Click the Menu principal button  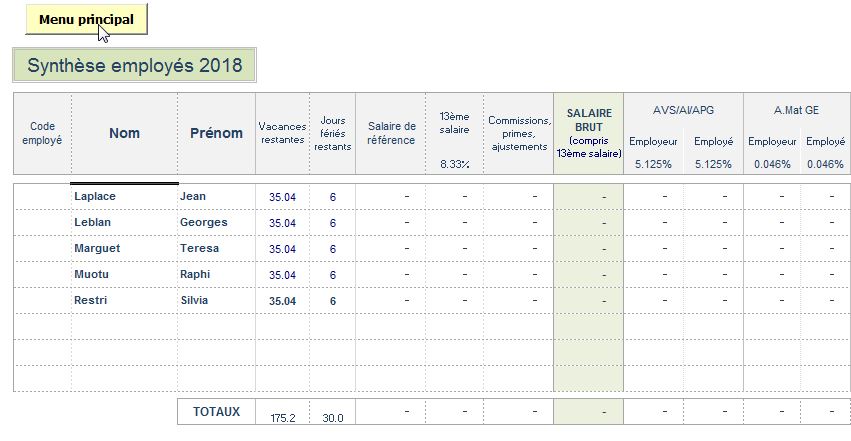coord(86,19)
